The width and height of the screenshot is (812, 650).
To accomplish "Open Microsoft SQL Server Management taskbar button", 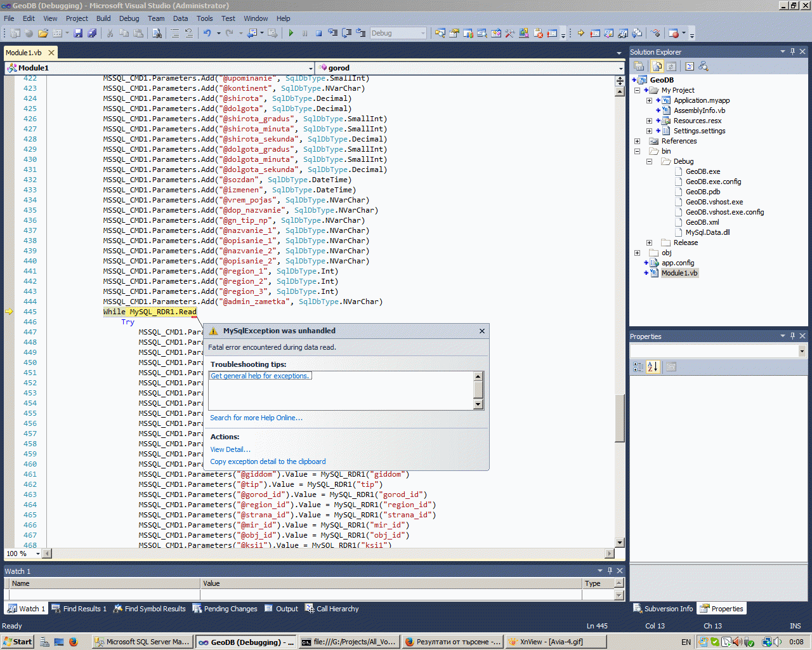I will pos(142,642).
